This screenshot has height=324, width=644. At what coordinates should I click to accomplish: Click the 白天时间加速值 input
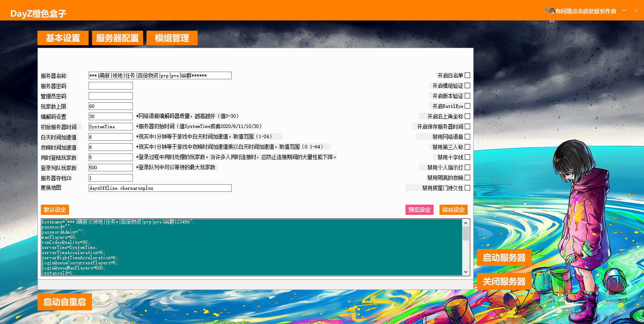coord(111,137)
